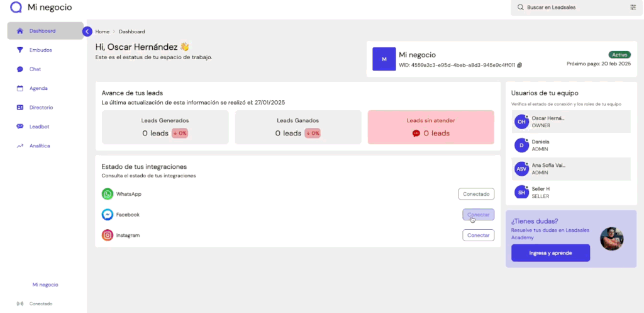Click the Facebook Messenger integration icon

[108, 215]
